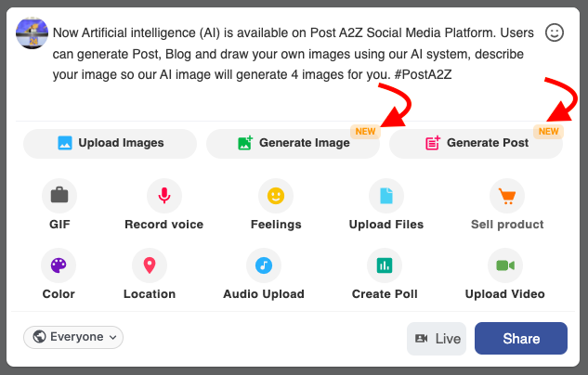Open the Sell product cart icon
The height and width of the screenshot is (375, 588).
pos(507,196)
